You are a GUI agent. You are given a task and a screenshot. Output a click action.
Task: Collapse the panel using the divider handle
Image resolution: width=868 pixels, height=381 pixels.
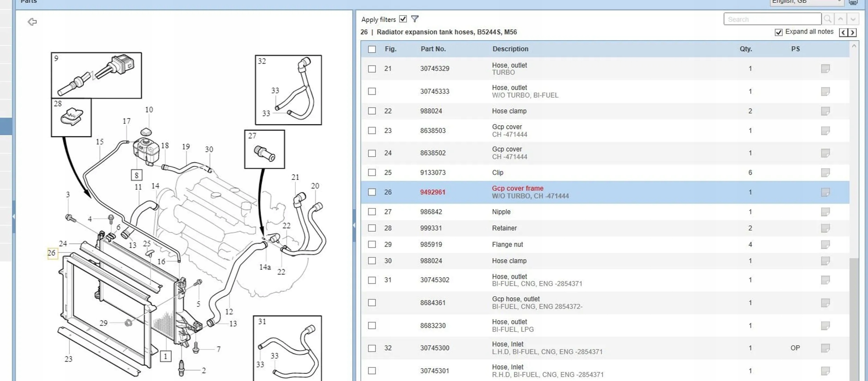coord(354,225)
